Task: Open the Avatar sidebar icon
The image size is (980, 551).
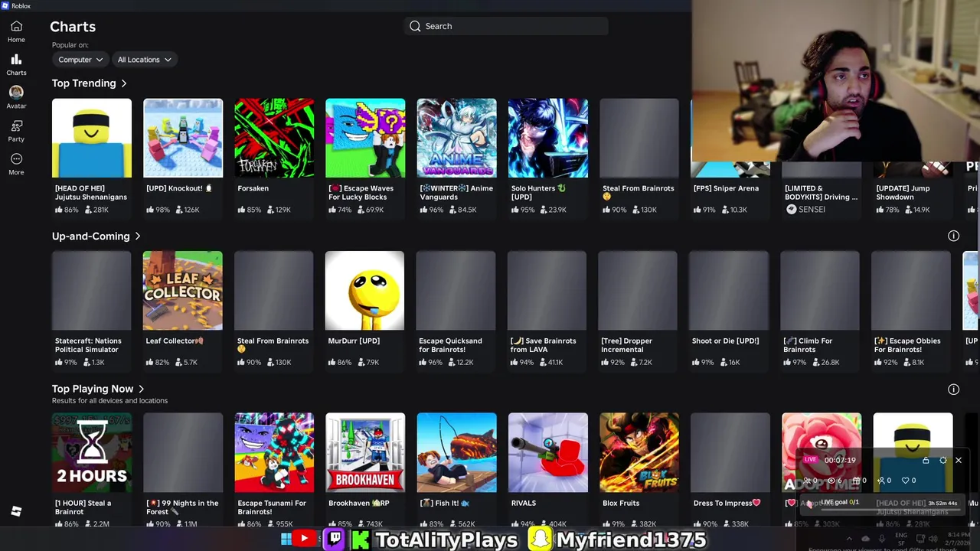Action: 16,92
